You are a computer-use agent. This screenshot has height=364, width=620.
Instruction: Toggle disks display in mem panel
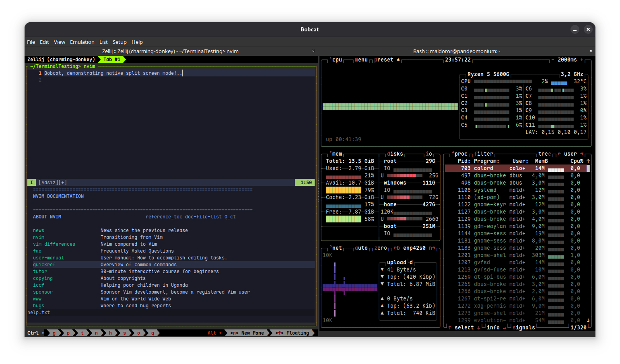coord(395,154)
